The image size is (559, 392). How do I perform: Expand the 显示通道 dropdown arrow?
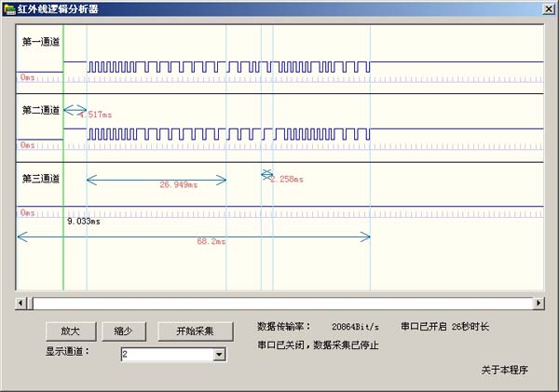point(220,355)
